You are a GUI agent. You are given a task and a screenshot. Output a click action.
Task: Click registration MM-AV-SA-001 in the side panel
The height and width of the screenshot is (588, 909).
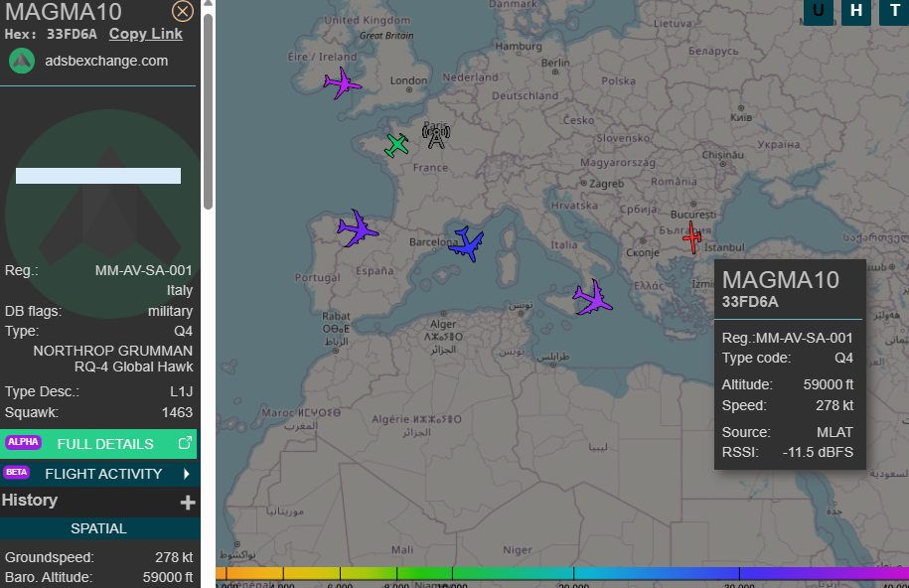click(144, 270)
